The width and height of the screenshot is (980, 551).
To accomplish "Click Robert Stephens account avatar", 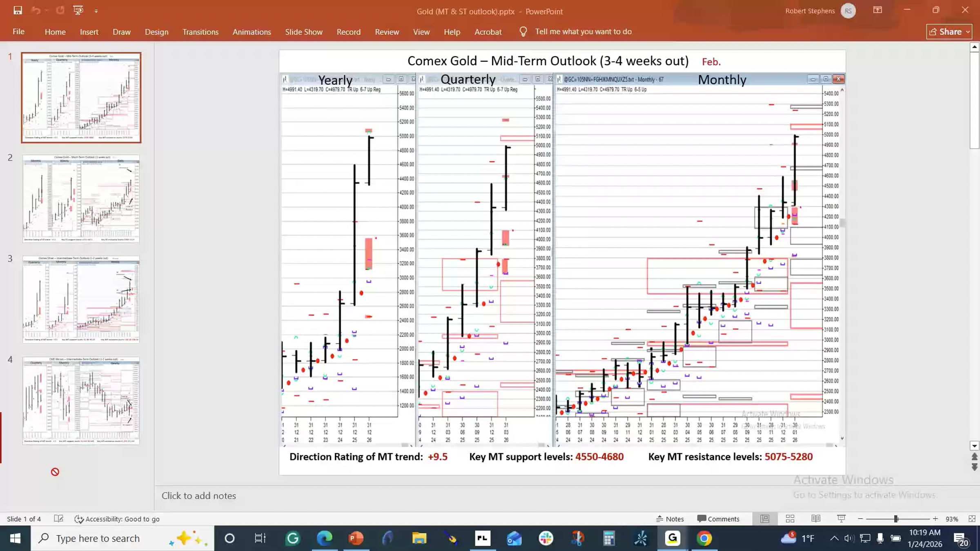I will pyautogui.click(x=848, y=11).
